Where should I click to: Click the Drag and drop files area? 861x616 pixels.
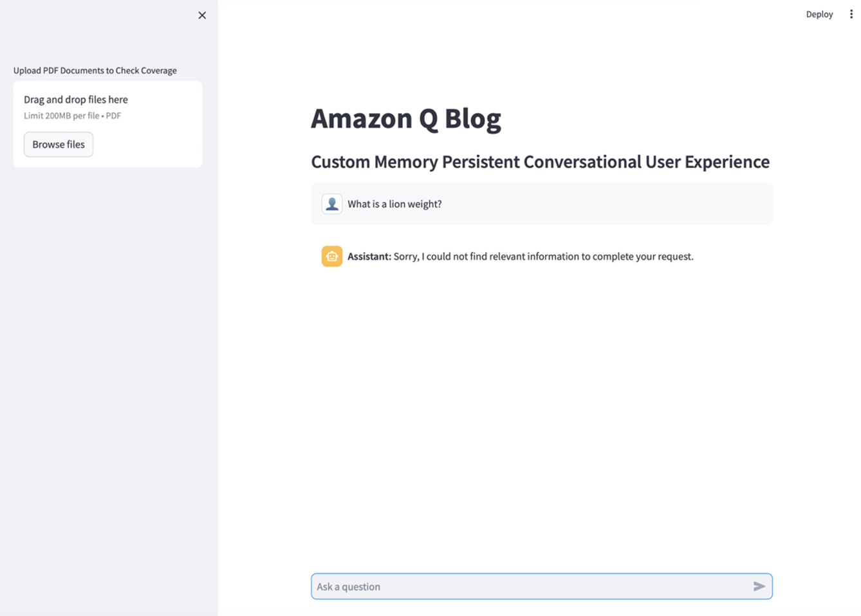[107, 124]
